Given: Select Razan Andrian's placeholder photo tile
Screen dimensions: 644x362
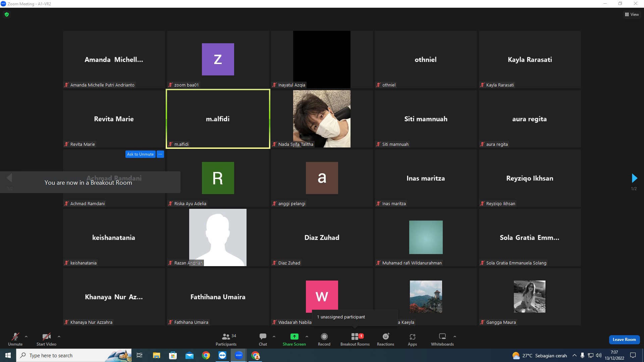Looking at the screenshot, I should pyautogui.click(x=218, y=237).
